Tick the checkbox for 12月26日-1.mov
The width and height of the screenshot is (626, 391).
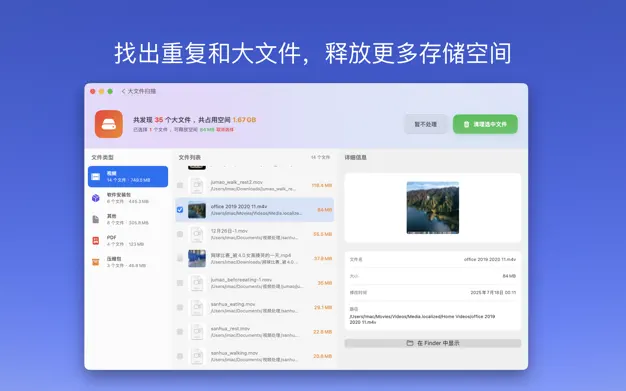click(180, 234)
